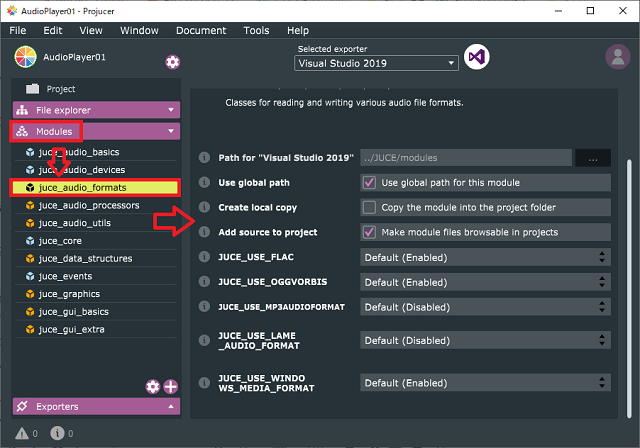640x448 pixels.
Task: Open the Edit menu
Action: [x=53, y=31]
